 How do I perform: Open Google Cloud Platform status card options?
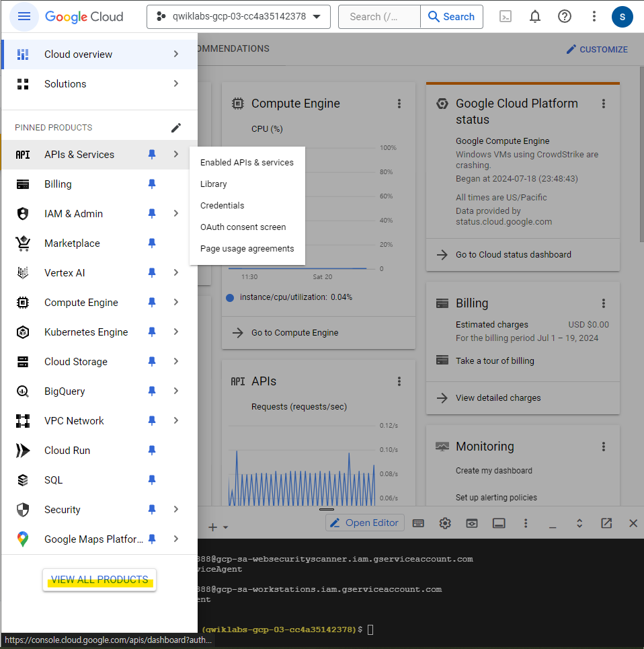click(604, 104)
